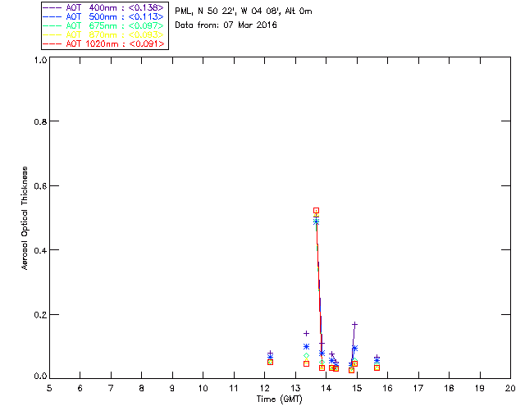Click the x-axis hour label 20
Viewport: 525px width, 420px height.
(510, 388)
